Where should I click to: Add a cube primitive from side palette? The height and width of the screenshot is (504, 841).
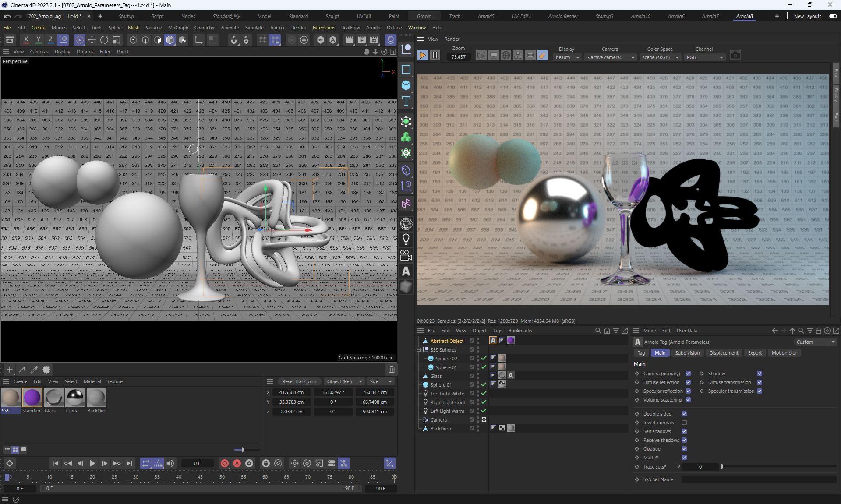[x=406, y=85]
